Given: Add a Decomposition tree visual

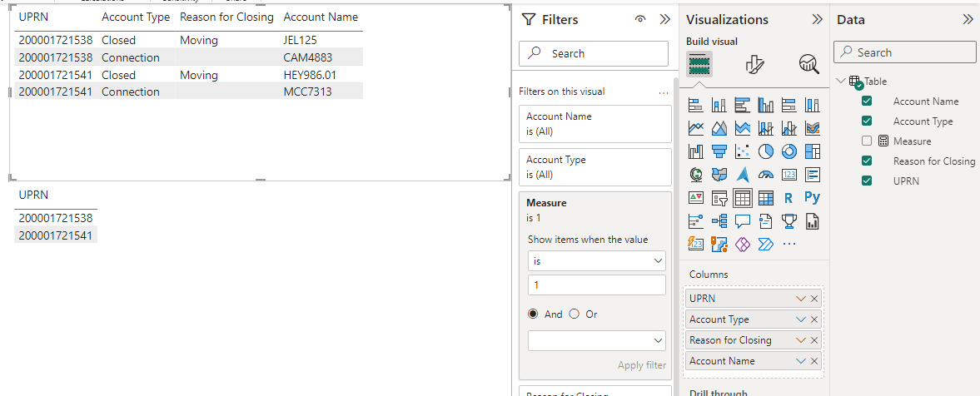Looking at the screenshot, I should (x=719, y=220).
